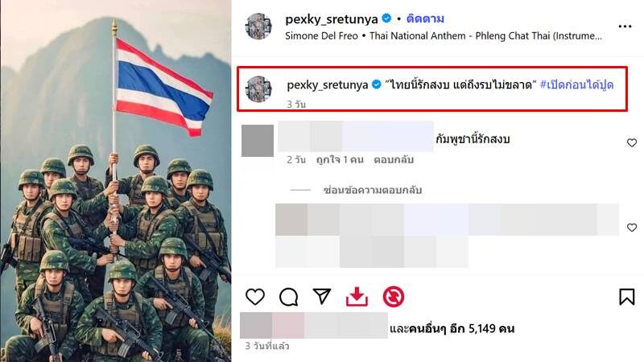The image size is (644, 362).
Task: View likes on comment ถูกใจ 1 คน
Action: [340, 159]
